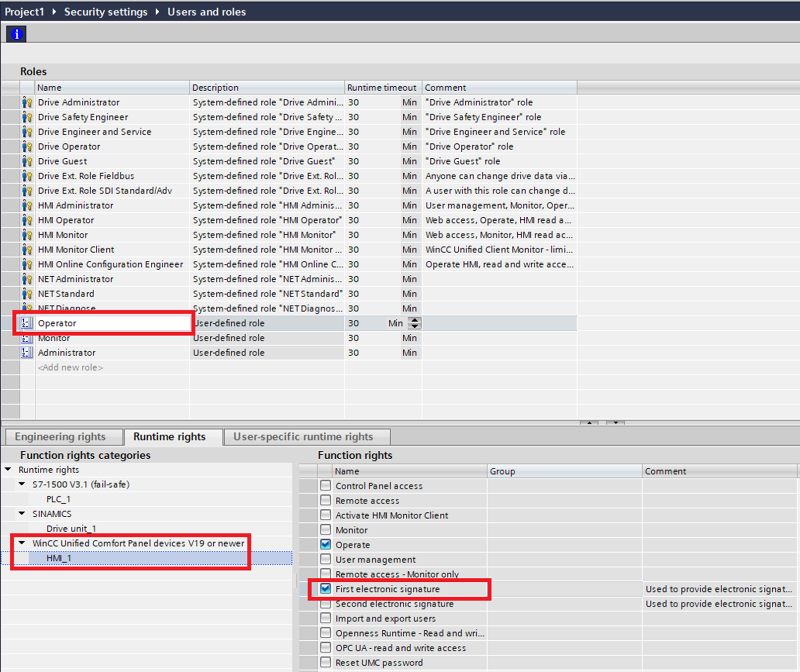
Task: Enable the Control Panel access checkbox
Action: [325, 486]
